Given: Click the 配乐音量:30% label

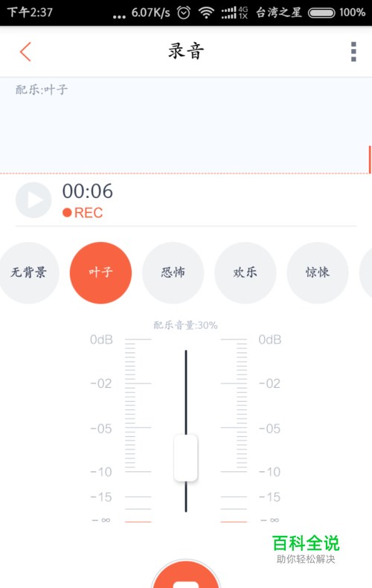Looking at the screenshot, I should pyautogui.click(x=185, y=325).
